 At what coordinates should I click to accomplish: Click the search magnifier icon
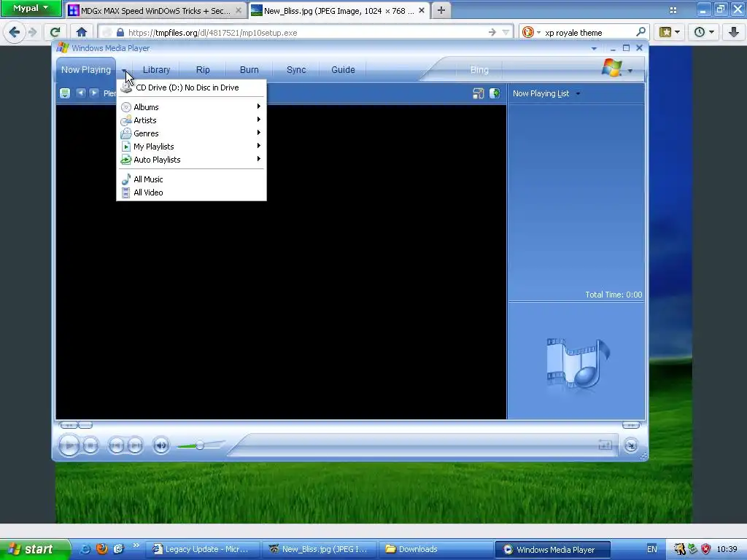[640, 32]
